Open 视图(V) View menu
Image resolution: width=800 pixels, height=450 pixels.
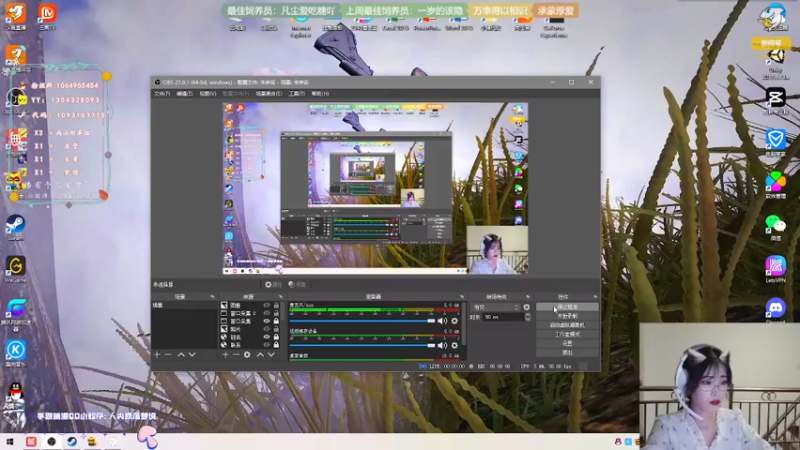208,94
